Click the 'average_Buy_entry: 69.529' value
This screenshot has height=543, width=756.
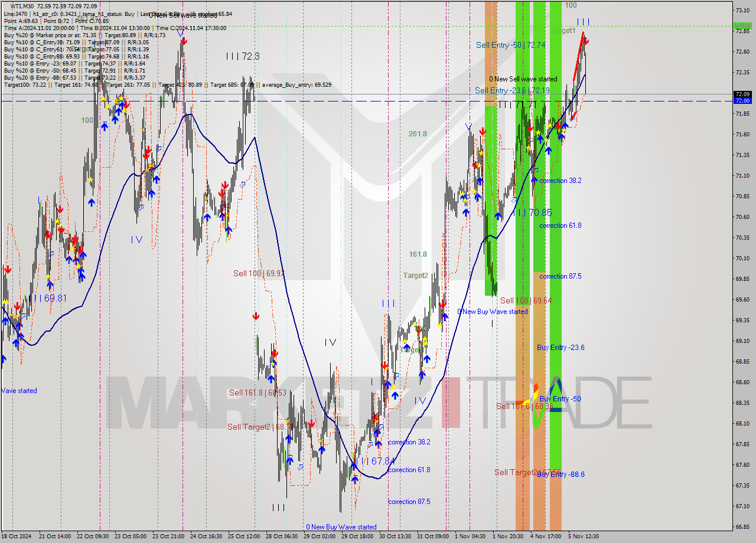click(x=295, y=85)
